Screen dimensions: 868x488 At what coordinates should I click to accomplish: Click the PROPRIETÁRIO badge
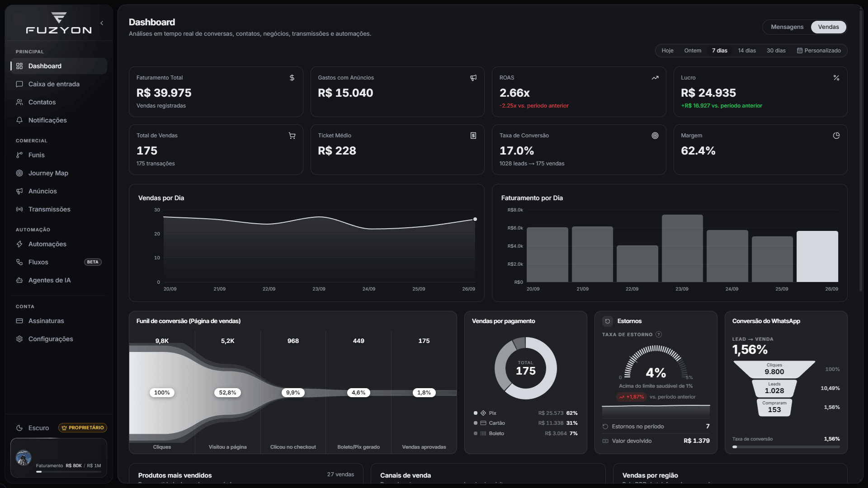click(83, 427)
